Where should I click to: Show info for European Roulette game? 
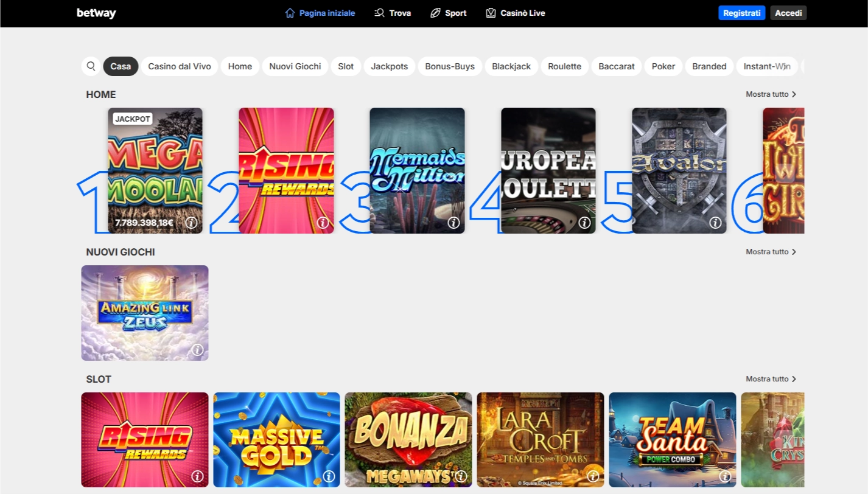tap(584, 223)
